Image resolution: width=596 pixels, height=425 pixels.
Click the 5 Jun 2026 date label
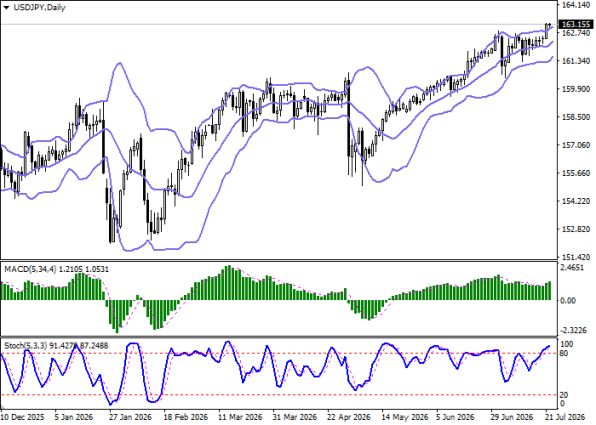455,417
